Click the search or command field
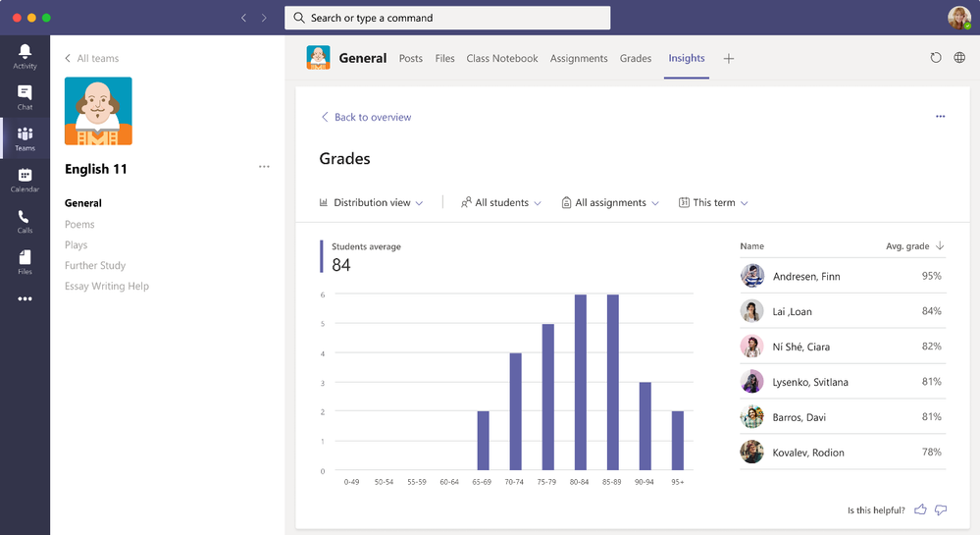 [447, 18]
